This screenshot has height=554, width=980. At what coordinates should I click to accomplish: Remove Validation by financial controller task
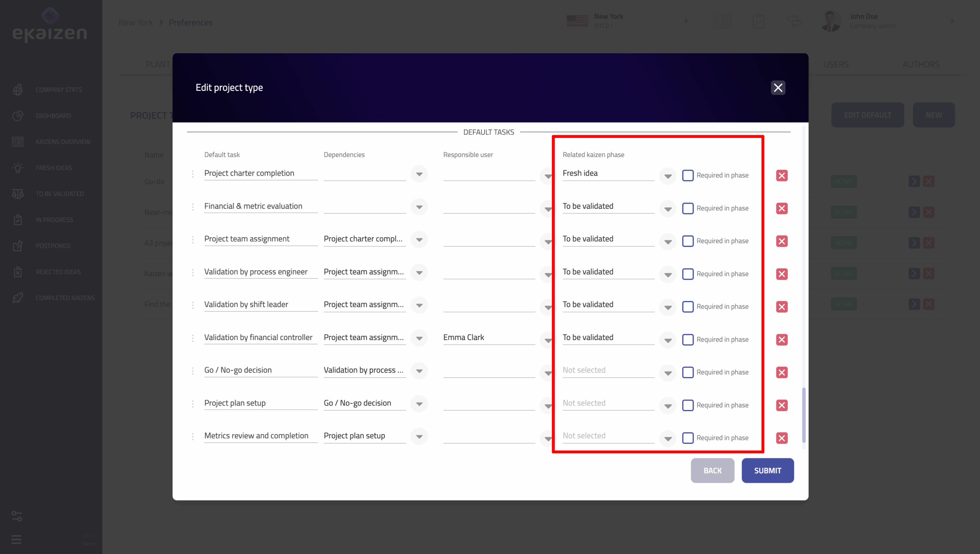781,340
